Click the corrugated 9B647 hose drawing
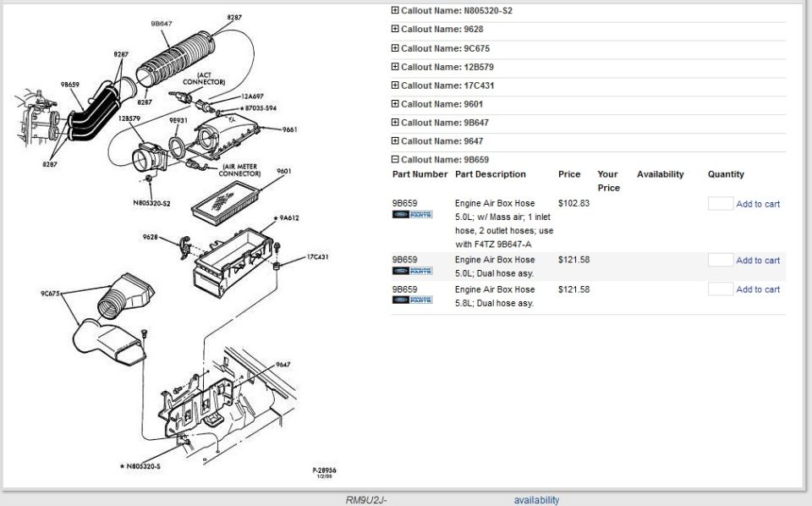The height and width of the screenshot is (506, 812). (x=175, y=59)
